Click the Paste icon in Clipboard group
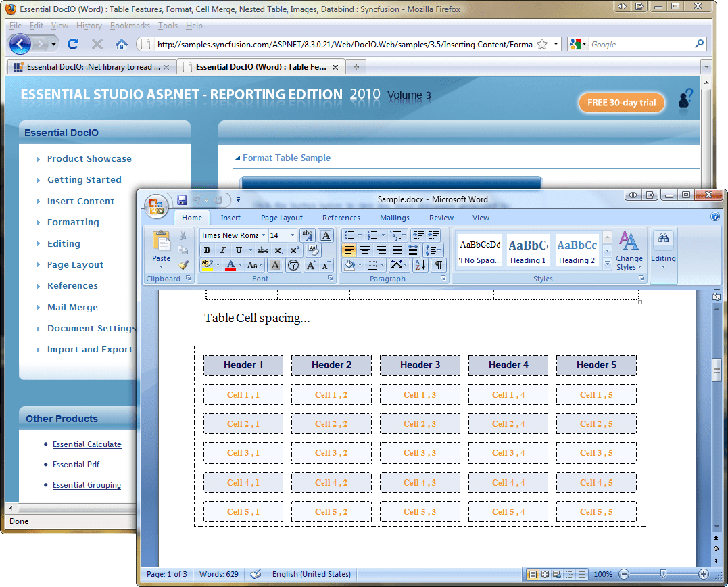 click(161, 242)
